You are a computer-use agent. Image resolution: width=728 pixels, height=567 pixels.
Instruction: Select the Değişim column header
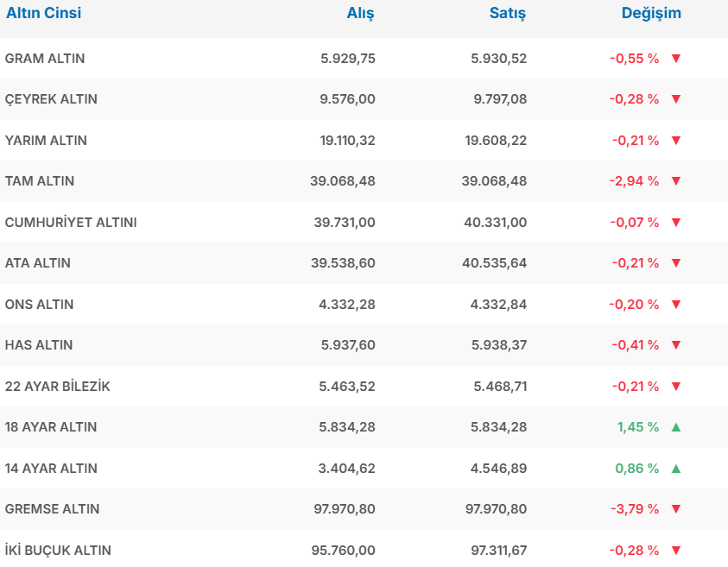[x=651, y=14]
